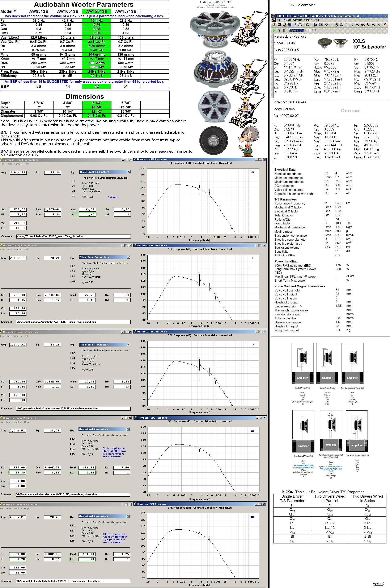The width and height of the screenshot is (390, 588).
Task: Click the FFT bar-graph icon in CLIO
Action: pos(353,25)
